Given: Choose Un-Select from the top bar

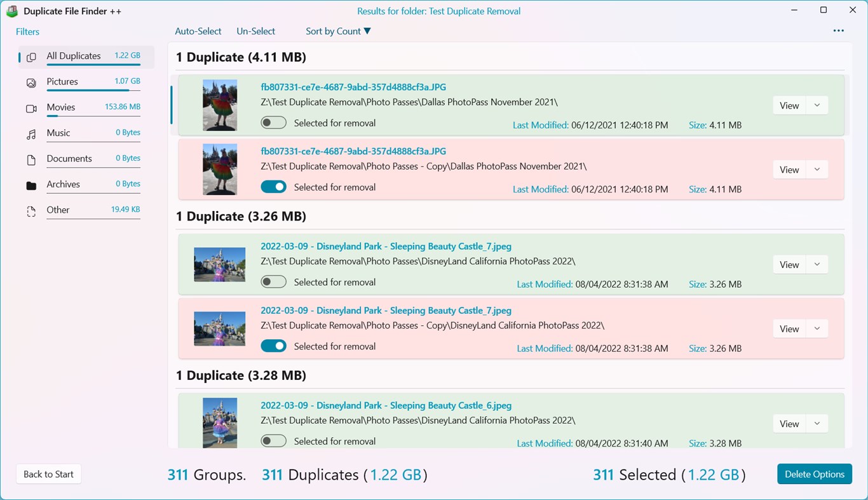Looking at the screenshot, I should point(255,30).
